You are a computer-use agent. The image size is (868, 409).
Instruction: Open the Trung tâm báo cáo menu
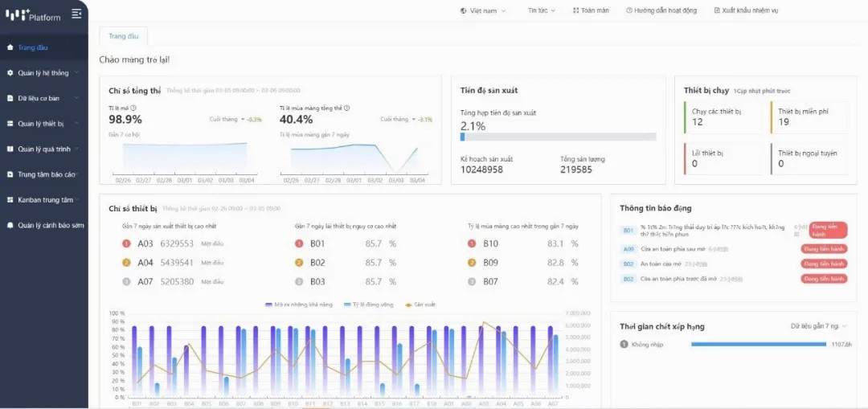pyautogui.click(x=47, y=174)
